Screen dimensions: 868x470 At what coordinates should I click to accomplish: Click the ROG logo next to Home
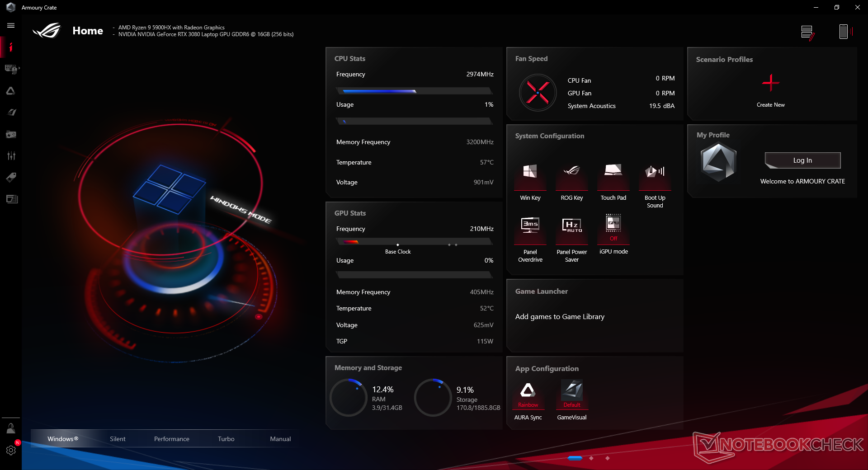point(47,30)
